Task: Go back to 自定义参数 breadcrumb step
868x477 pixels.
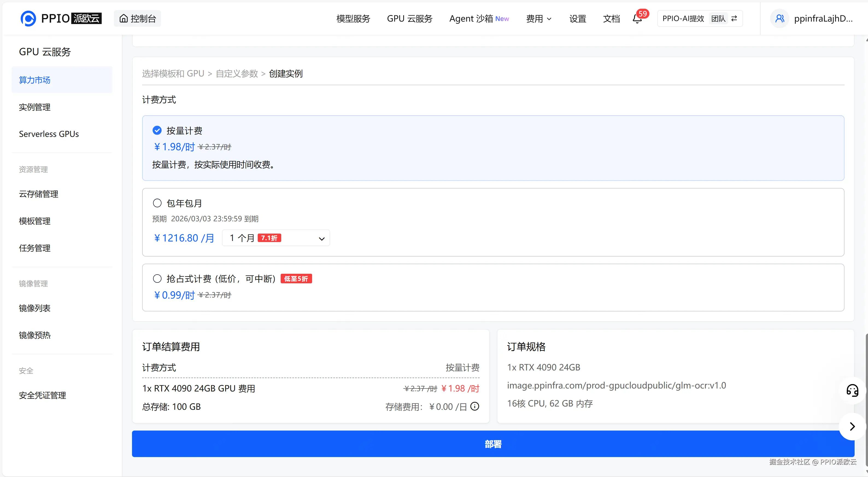Action: (x=237, y=73)
